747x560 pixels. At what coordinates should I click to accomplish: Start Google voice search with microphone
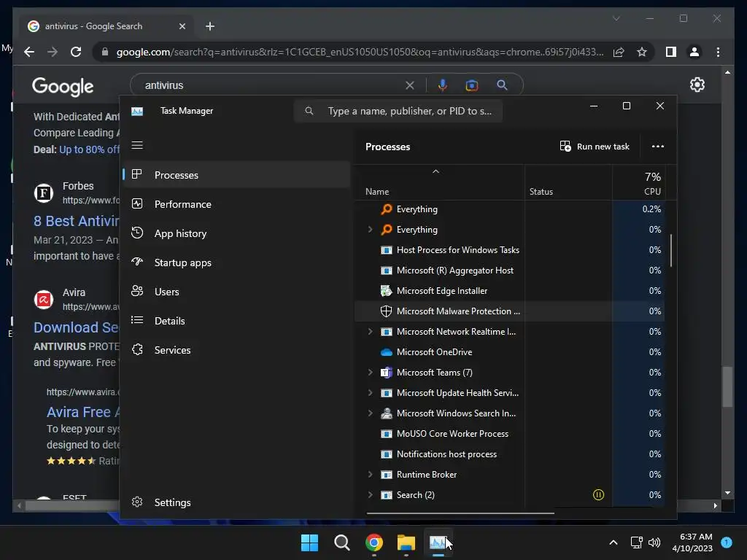(x=443, y=85)
